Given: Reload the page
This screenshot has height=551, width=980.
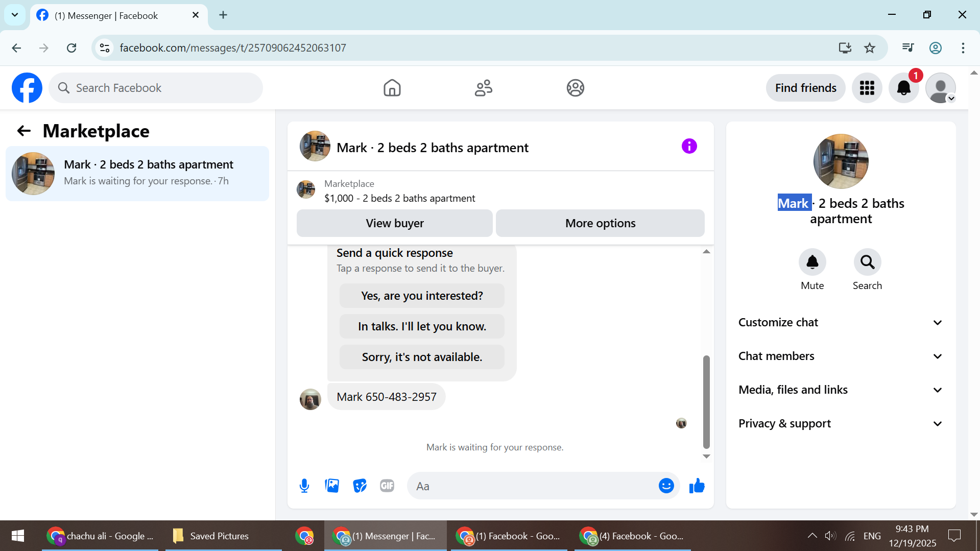Looking at the screenshot, I should click(x=71, y=48).
